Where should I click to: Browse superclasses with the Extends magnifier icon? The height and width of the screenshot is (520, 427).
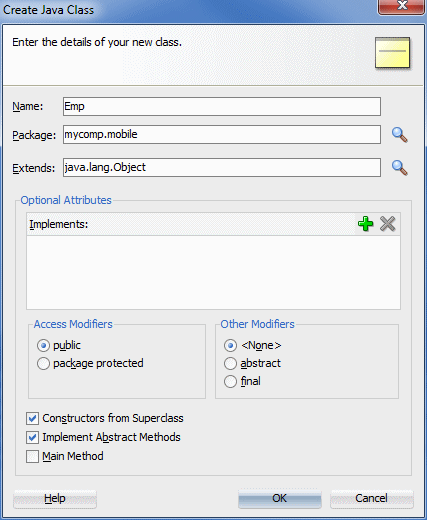pos(399,168)
